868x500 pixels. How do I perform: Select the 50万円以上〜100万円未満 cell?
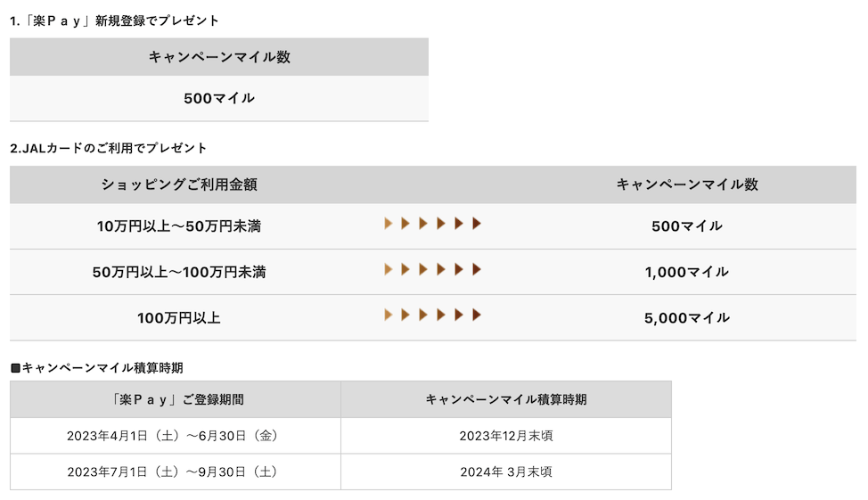179,272
